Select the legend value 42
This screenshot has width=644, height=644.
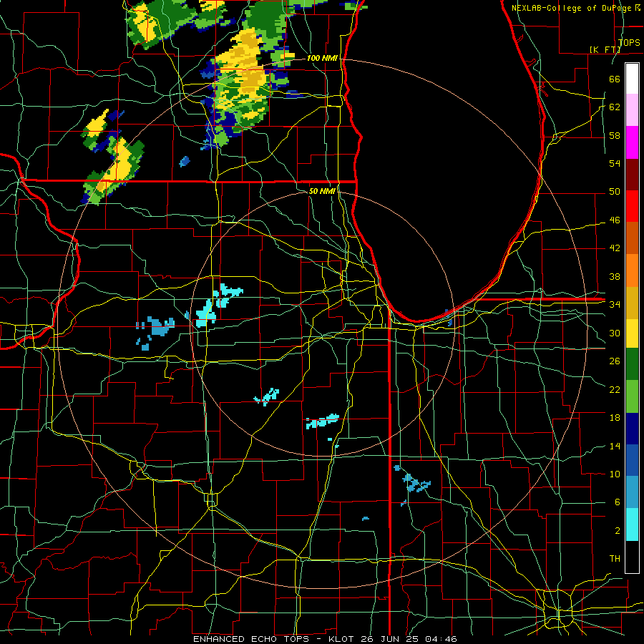[615, 248]
